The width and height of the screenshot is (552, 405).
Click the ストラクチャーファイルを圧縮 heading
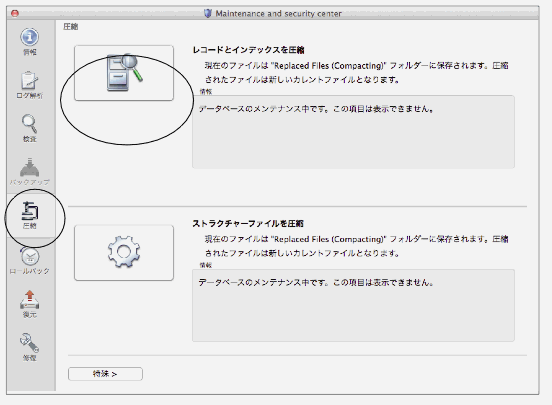[x=248, y=224]
